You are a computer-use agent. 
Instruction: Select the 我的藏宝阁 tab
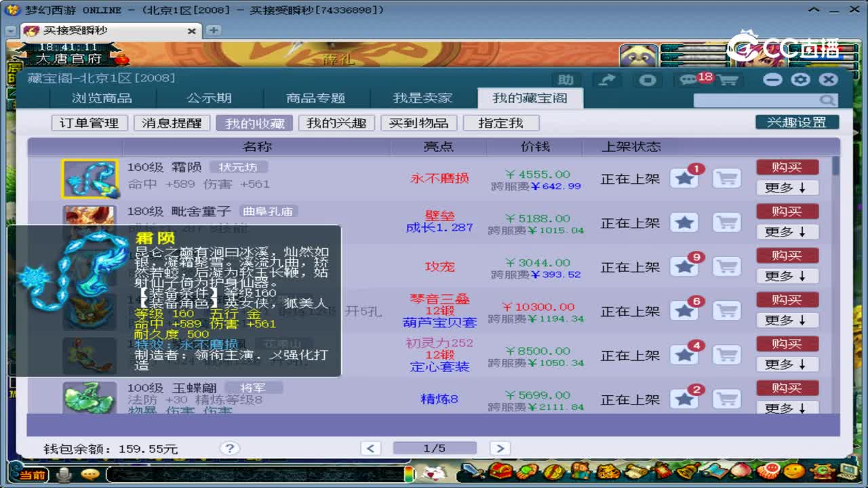(x=529, y=98)
